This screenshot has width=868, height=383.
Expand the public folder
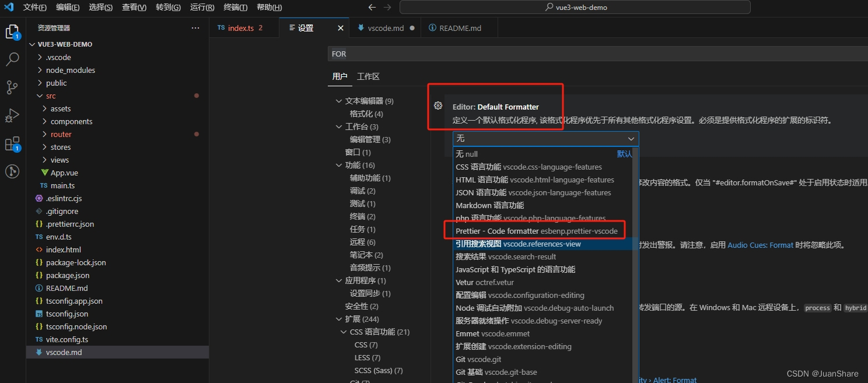point(56,83)
